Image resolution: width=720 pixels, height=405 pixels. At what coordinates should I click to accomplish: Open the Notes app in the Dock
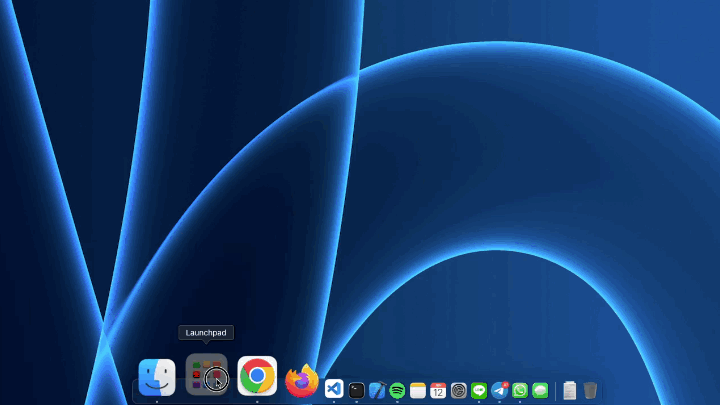tap(418, 391)
